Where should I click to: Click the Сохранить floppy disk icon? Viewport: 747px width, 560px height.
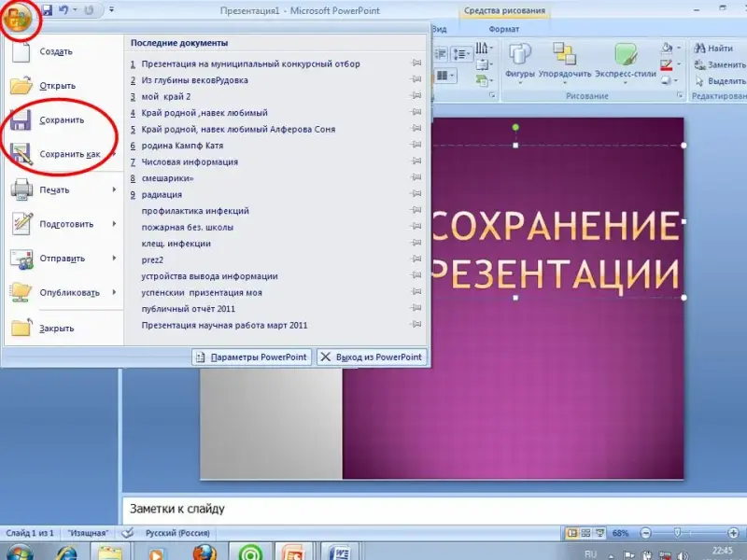click(21, 120)
